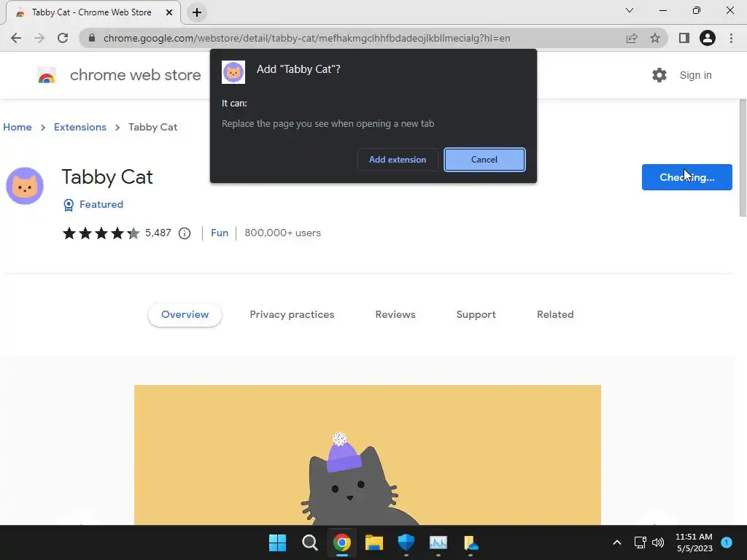Share this page icon
Viewport: 747px width, 560px height.
pyautogui.click(x=632, y=38)
